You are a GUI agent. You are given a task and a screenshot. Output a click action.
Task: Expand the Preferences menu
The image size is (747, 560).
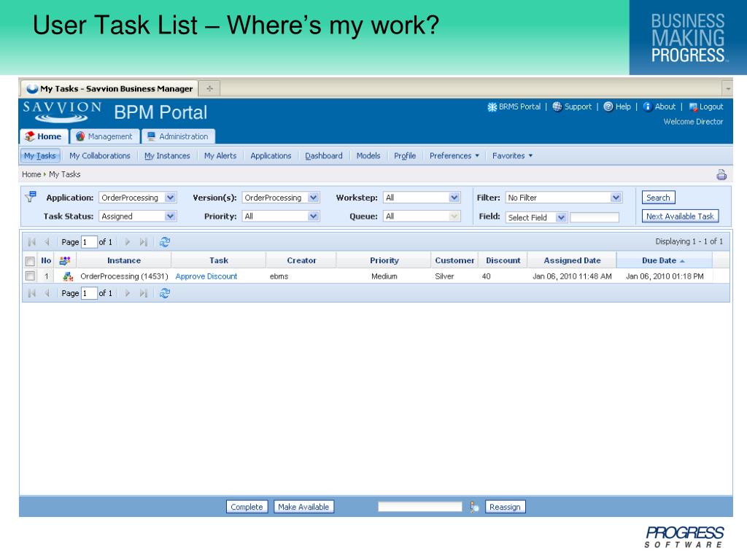[x=454, y=156]
